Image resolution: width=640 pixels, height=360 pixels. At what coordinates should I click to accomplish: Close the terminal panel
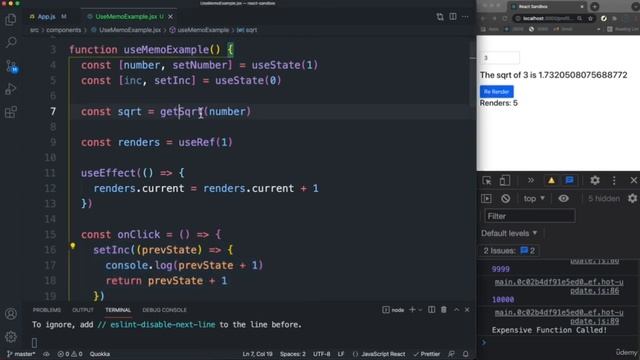pos(467,310)
